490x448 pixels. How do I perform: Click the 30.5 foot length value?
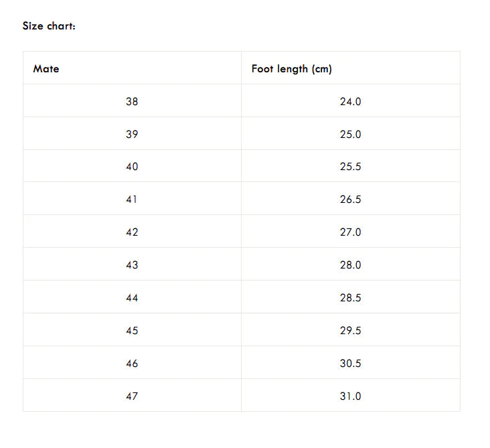350,364
